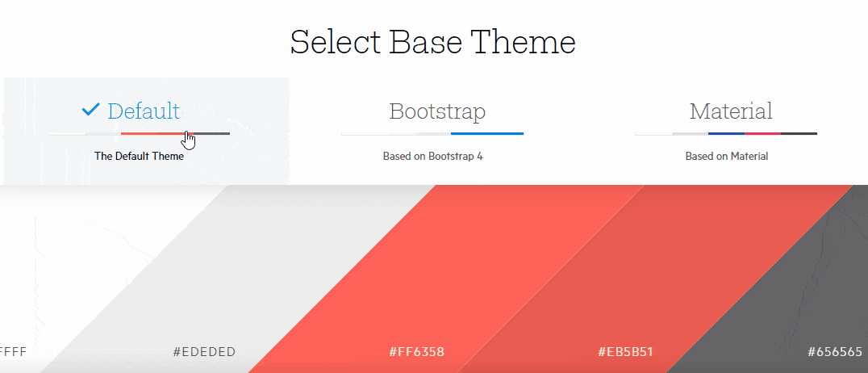Image resolution: width=868 pixels, height=373 pixels.
Task: Click the #656565 hex label
Action: coord(835,352)
